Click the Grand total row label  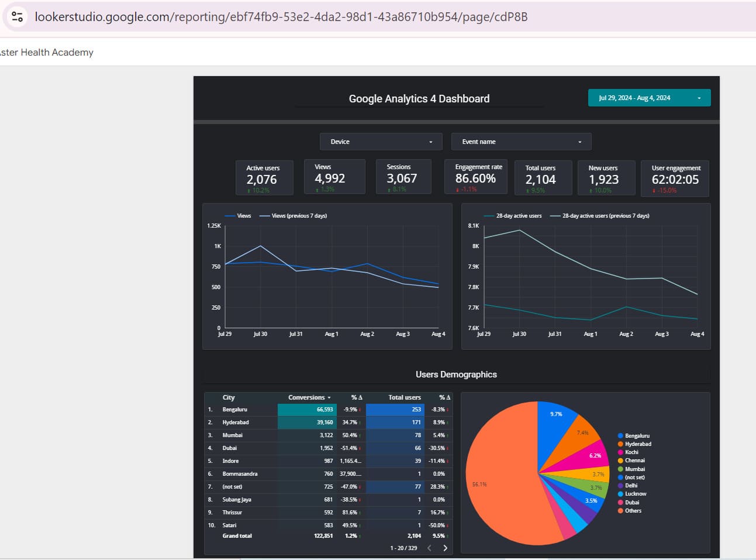237,536
